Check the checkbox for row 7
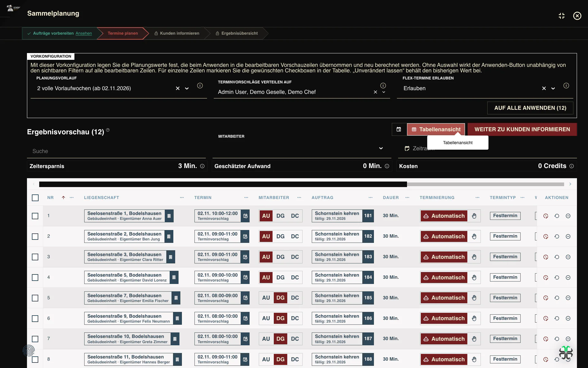 pyautogui.click(x=35, y=339)
